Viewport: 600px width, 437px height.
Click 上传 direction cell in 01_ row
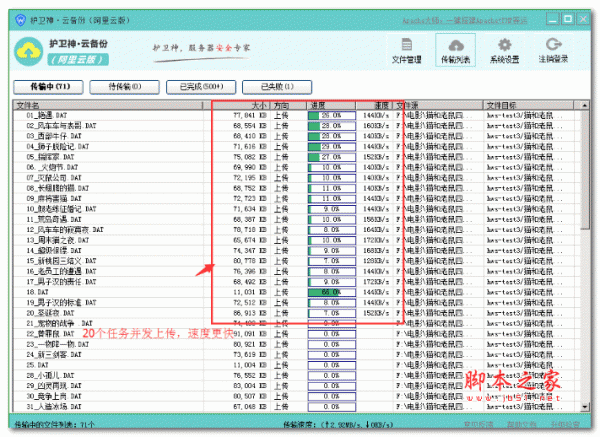coord(281,116)
